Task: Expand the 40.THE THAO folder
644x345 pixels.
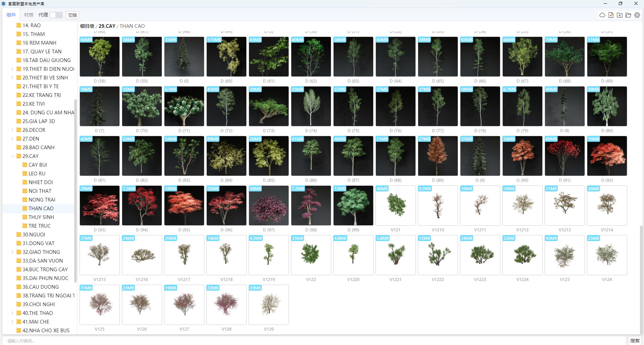Action: pyautogui.click(x=12, y=313)
